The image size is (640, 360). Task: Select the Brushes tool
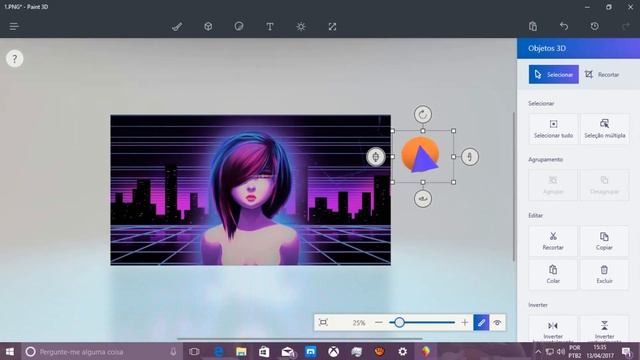pos(177,27)
